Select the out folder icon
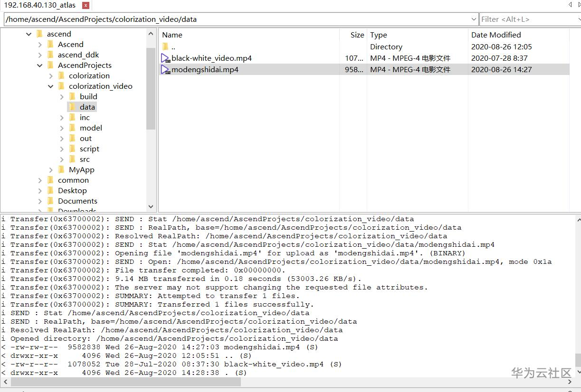 [72, 138]
